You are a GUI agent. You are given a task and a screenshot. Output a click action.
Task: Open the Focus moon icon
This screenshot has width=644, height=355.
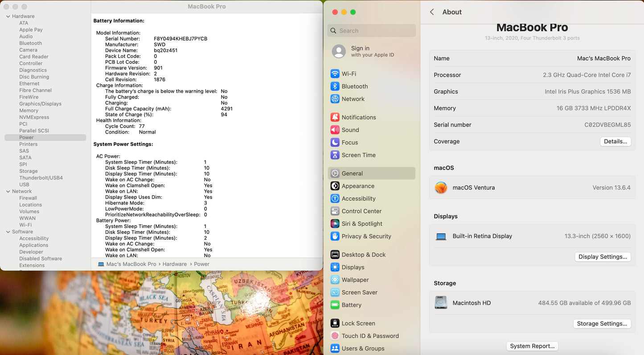[x=335, y=143]
